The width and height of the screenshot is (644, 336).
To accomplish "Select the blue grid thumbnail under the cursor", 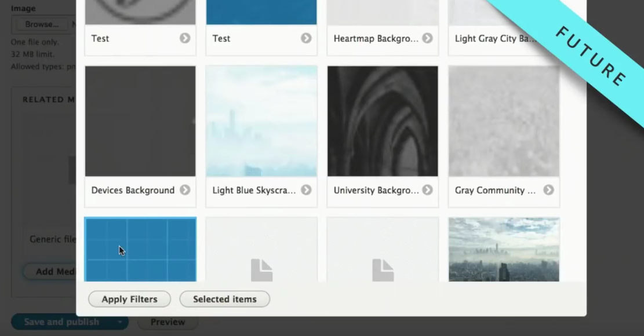I will tap(140, 250).
